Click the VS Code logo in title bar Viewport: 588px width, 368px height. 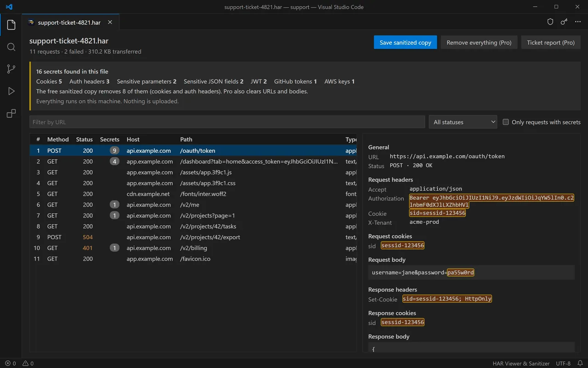tap(10, 7)
